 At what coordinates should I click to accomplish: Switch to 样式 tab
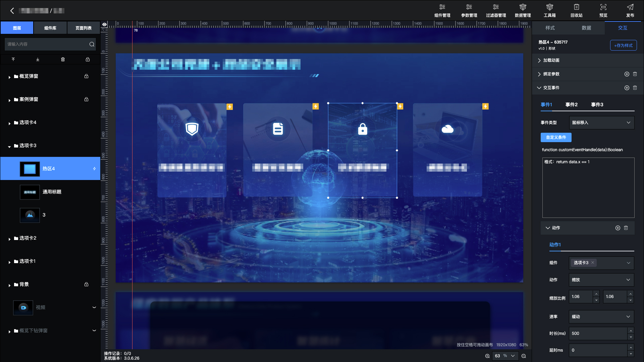(x=550, y=28)
